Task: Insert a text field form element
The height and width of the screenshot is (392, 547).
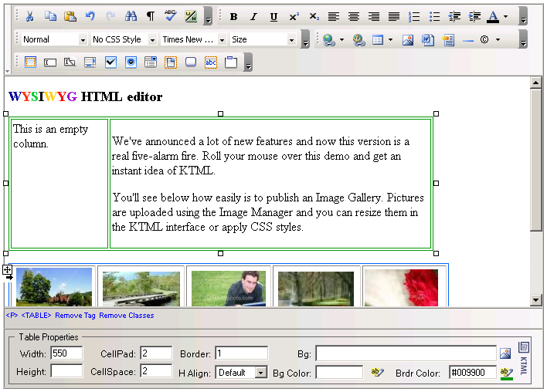Action: 50,63
